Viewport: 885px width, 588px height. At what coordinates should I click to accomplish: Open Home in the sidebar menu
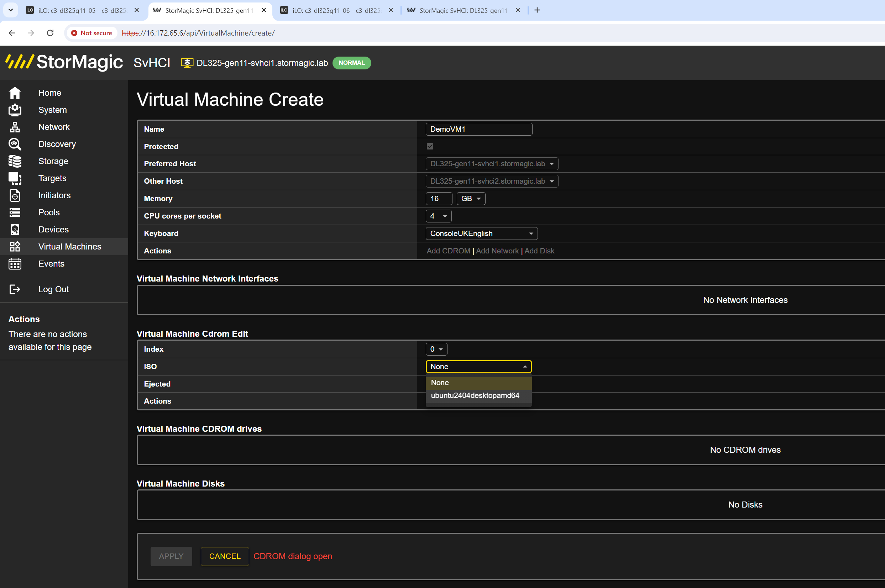50,93
